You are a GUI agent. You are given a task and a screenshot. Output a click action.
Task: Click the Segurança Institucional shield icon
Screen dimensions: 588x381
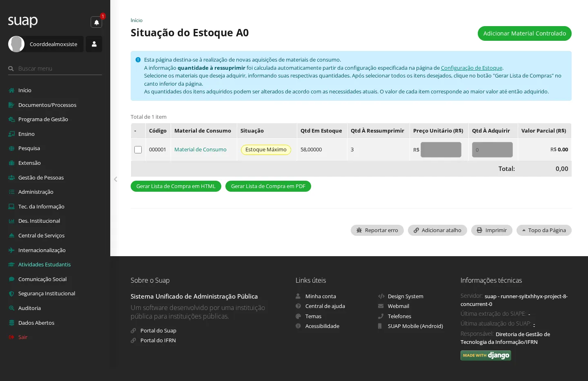tap(11, 293)
